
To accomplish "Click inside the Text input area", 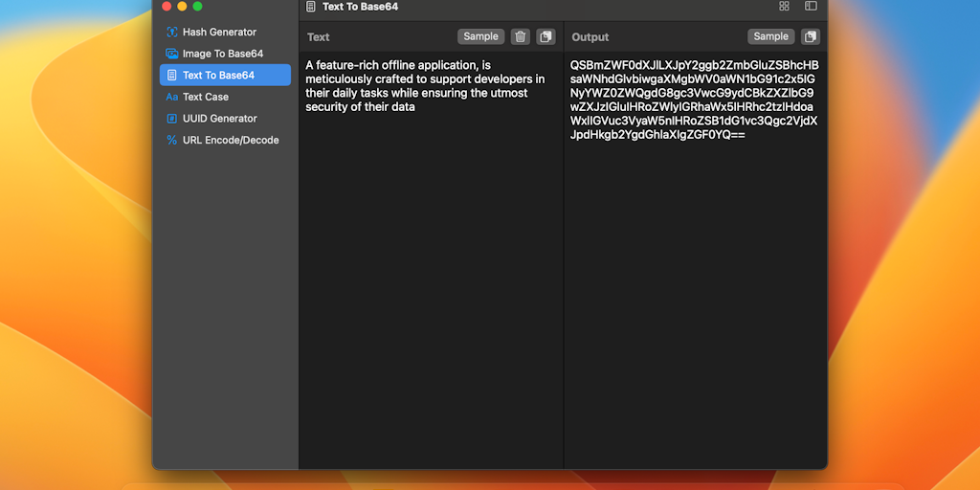I will (x=432, y=259).
